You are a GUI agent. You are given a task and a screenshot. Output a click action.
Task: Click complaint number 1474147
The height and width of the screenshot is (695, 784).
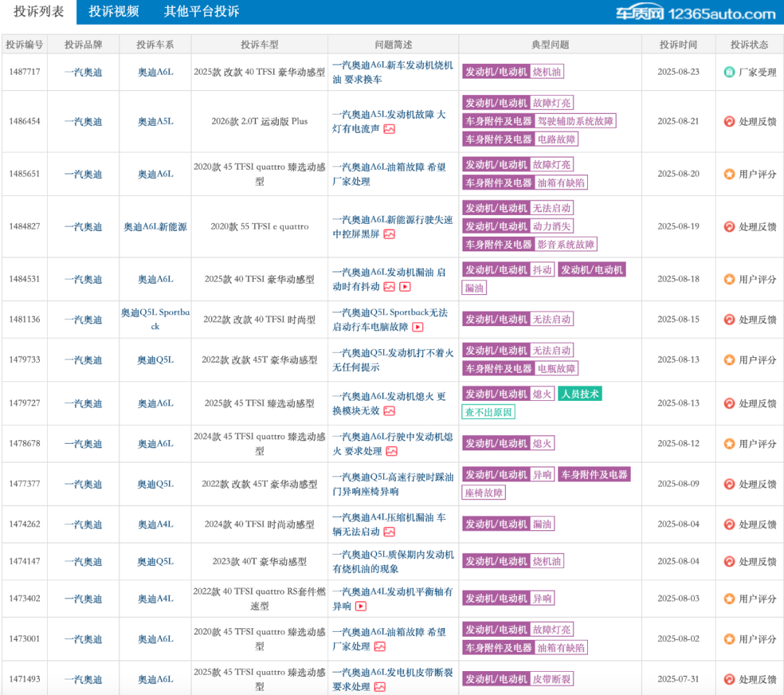pos(25,561)
